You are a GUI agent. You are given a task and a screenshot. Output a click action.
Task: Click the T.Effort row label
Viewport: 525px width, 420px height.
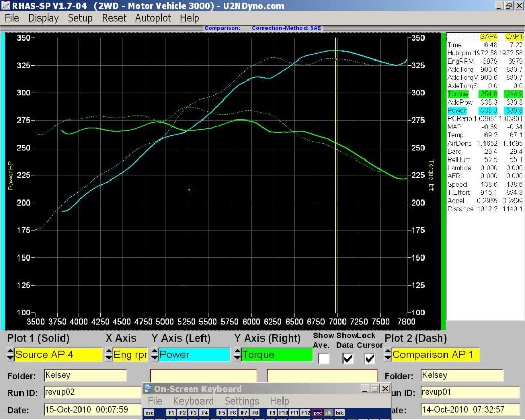[458, 193]
